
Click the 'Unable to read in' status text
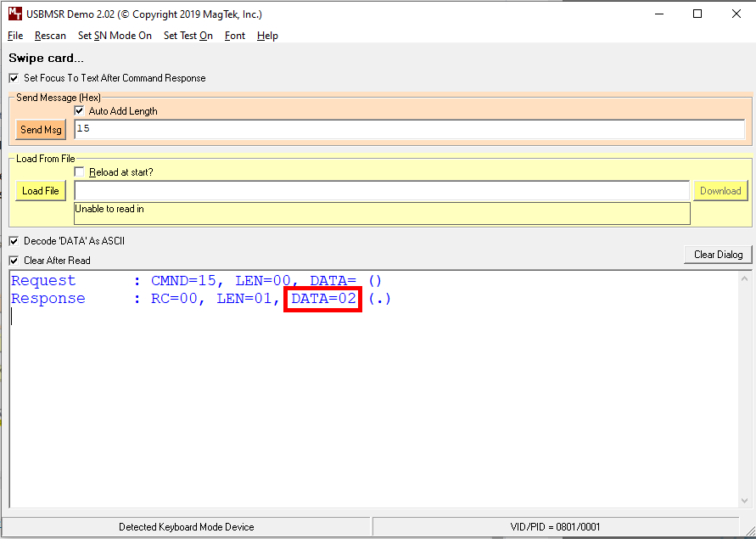[x=109, y=209]
